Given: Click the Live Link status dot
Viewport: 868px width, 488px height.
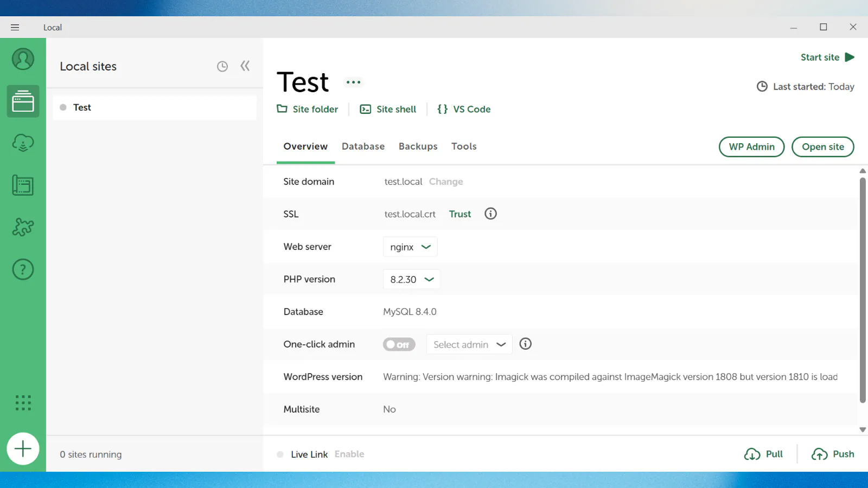Looking at the screenshot, I should [280, 454].
